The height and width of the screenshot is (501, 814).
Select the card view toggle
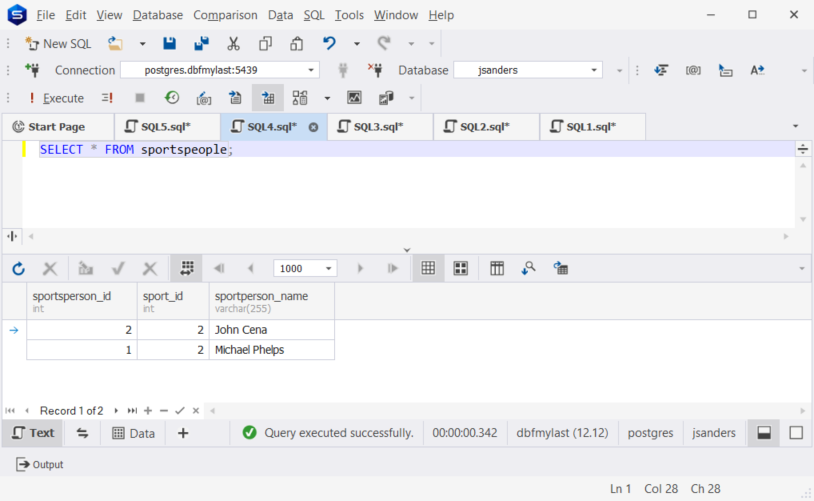pyautogui.click(x=461, y=268)
